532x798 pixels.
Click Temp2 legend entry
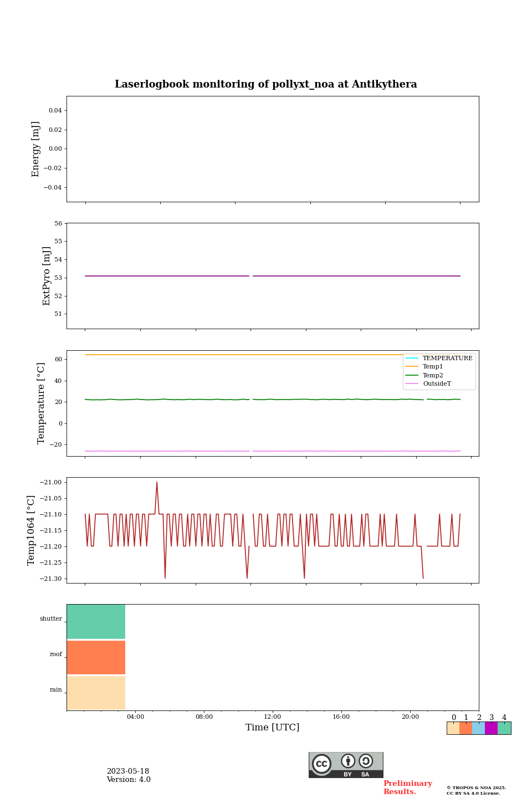coord(424,375)
